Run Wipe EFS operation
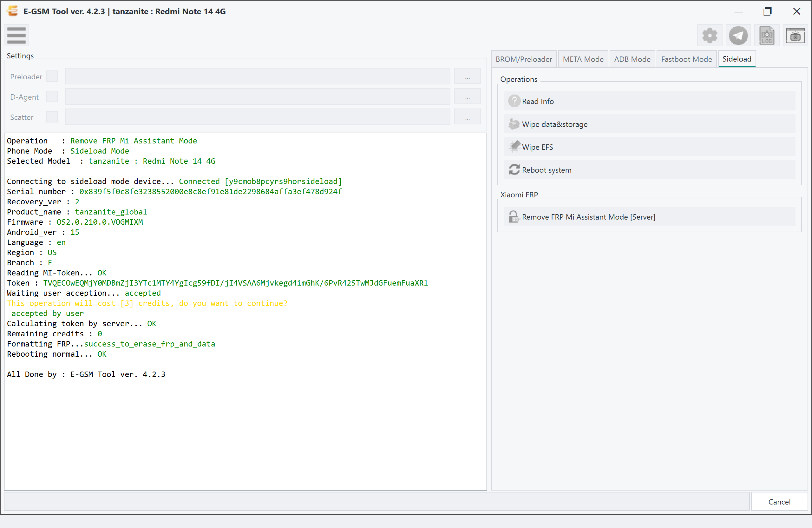The height and width of the screenshot is (528, 812). tap(649, 147)
